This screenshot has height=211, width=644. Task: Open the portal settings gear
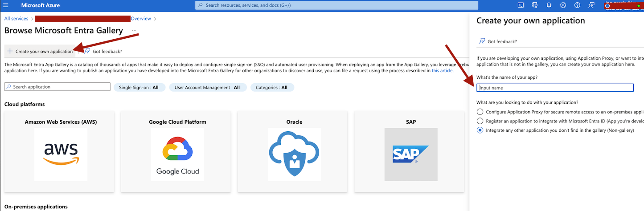563,5
